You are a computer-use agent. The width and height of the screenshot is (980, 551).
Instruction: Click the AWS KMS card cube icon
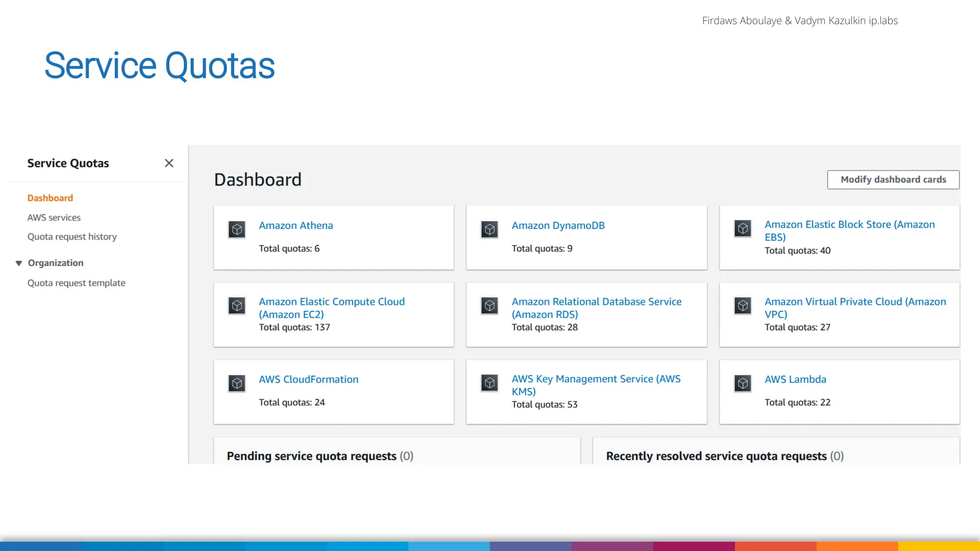tap(490, 383)
